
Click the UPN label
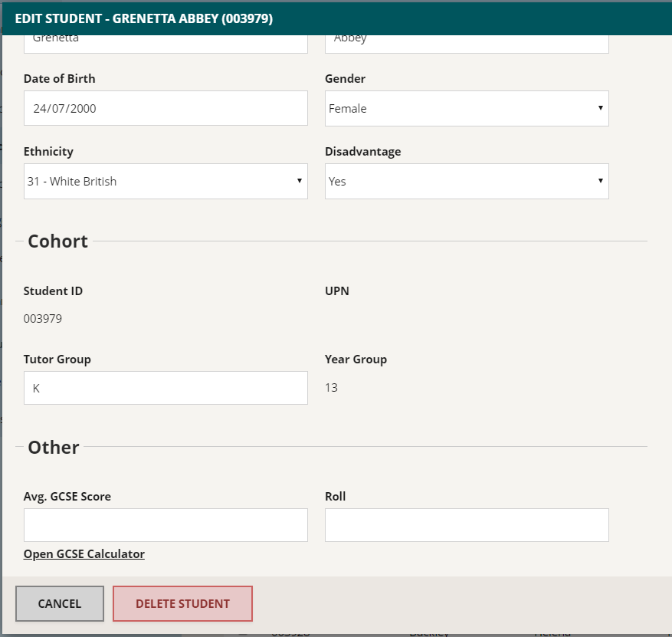pos(337,291)
